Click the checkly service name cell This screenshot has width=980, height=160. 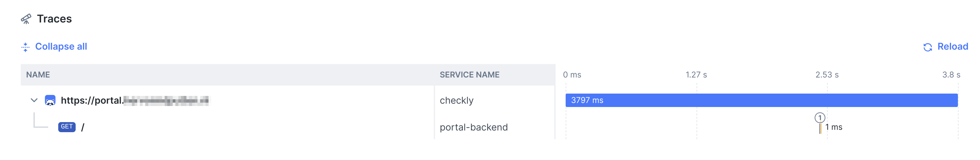(457, 101)
